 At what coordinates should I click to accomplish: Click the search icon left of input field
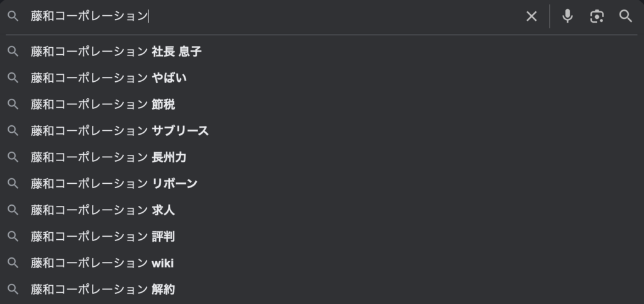[13, 16]
